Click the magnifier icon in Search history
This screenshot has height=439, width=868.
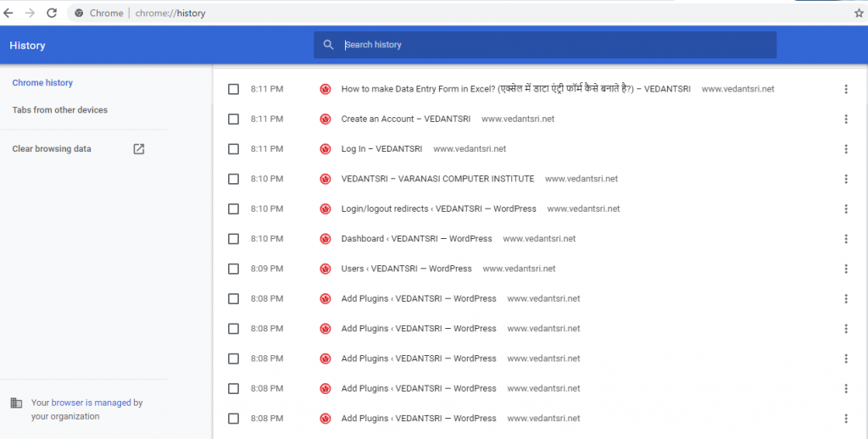(328, 45)
